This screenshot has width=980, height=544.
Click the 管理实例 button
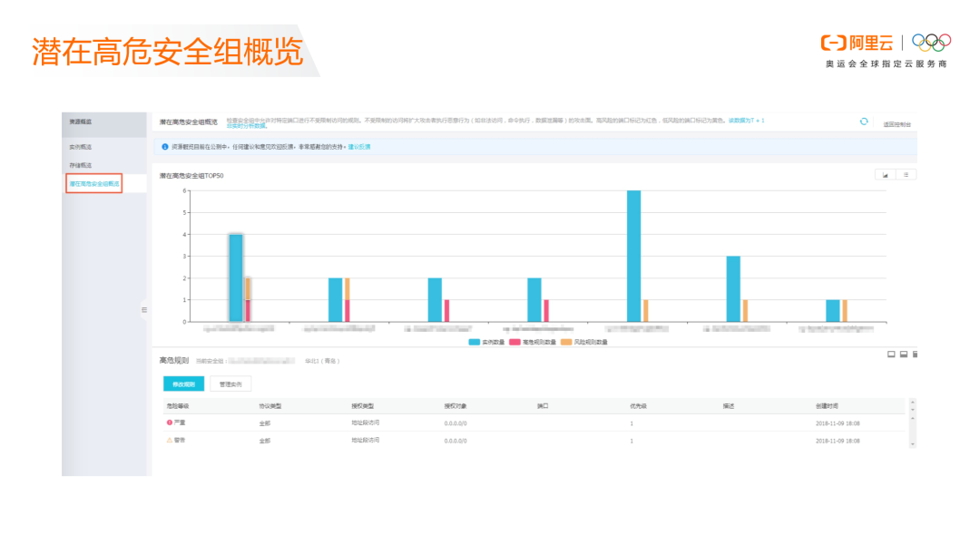230,384
